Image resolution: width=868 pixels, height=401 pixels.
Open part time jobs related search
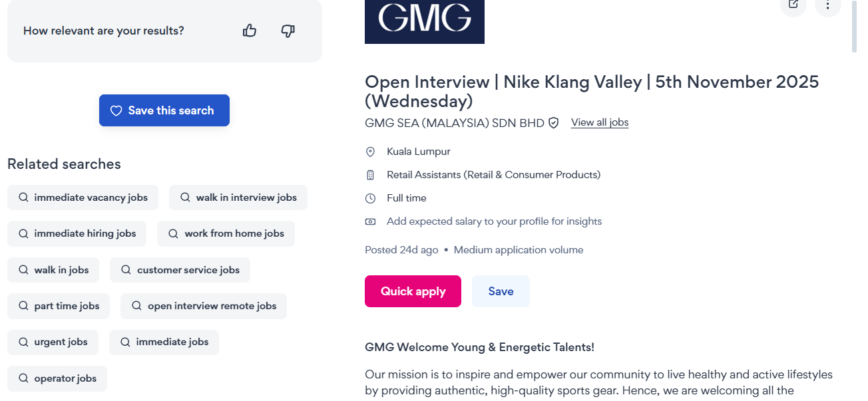pos(59,306)
